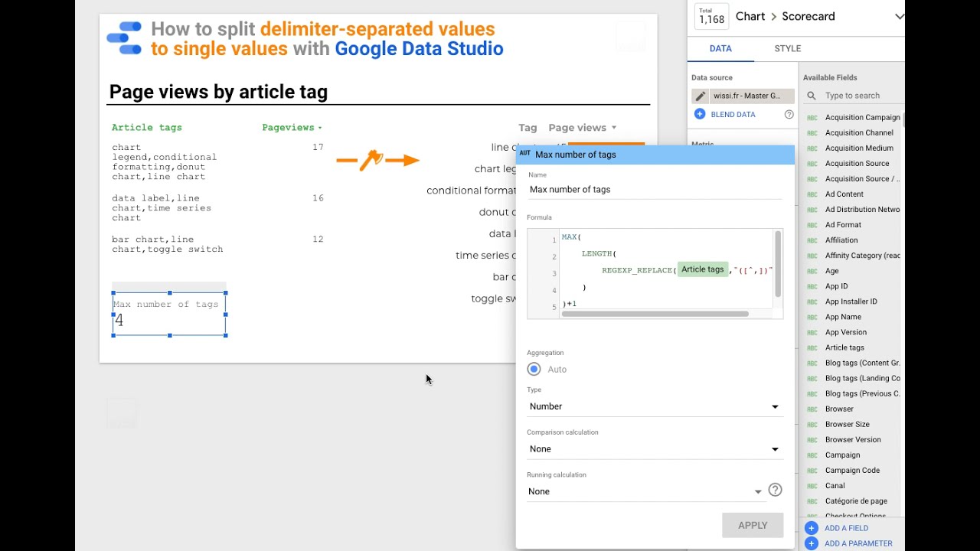Click the ADD A PARAMETER link
The image size is (980, 551).
pos(858,543)
